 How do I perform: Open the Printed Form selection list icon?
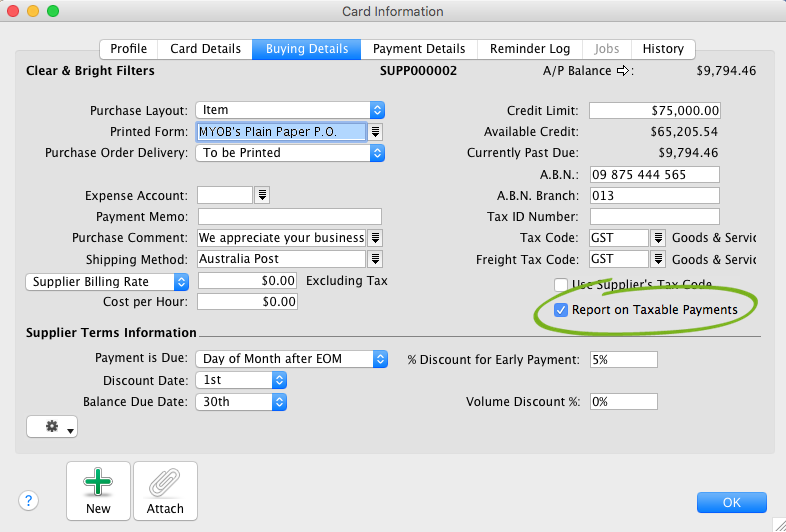376,132
